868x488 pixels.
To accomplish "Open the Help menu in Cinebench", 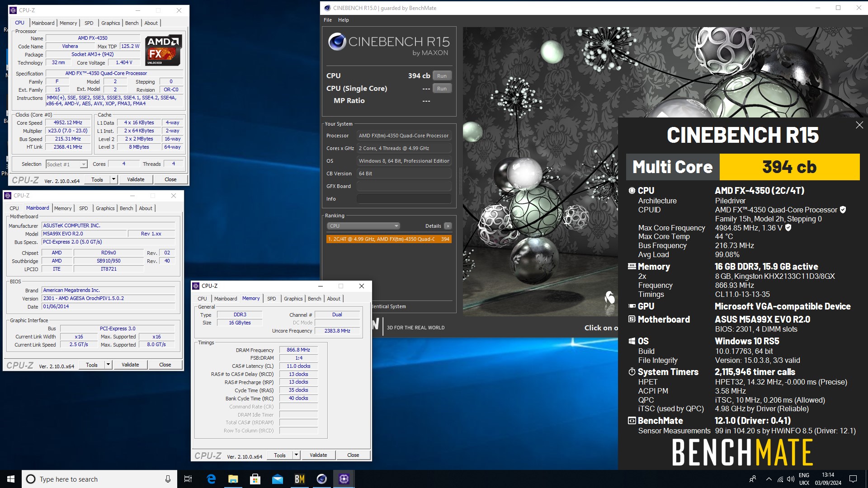I will (344, 20).
